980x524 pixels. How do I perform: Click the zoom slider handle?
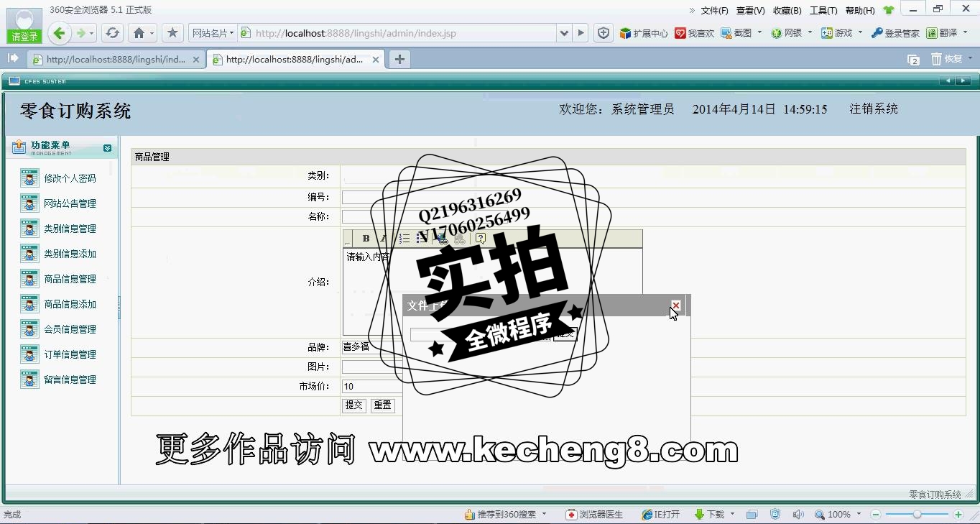(917, 515)
